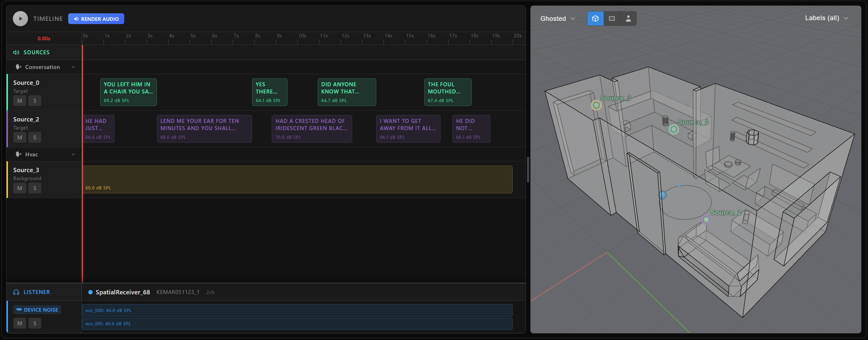
Task: Select the 'HE DID NOT...' clip
Action: (471, 129)
